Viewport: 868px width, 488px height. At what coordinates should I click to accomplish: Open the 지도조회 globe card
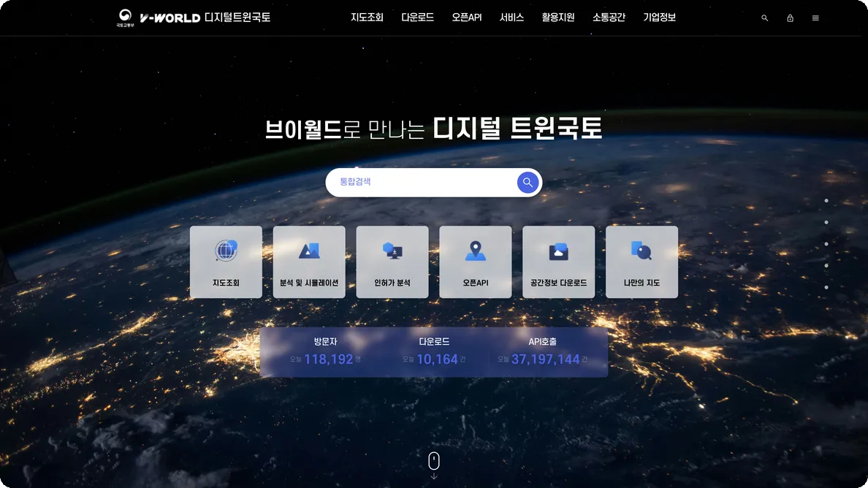pos(226,262)
